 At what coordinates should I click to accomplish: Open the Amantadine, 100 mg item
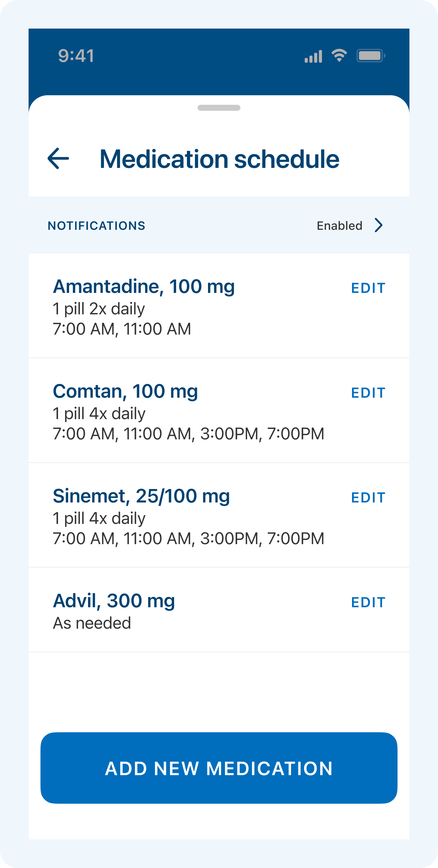144,287
